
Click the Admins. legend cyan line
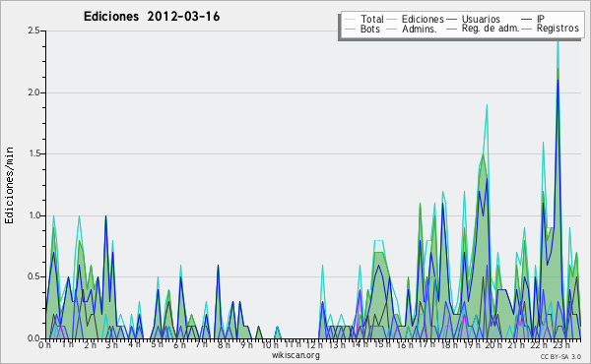[392, 29]
